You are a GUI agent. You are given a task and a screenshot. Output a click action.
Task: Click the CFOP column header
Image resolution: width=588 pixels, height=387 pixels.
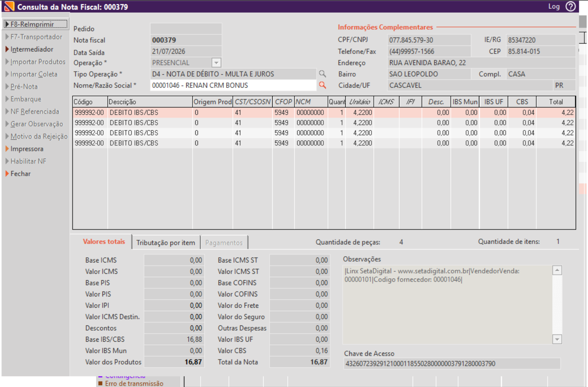tap(284, 102)
